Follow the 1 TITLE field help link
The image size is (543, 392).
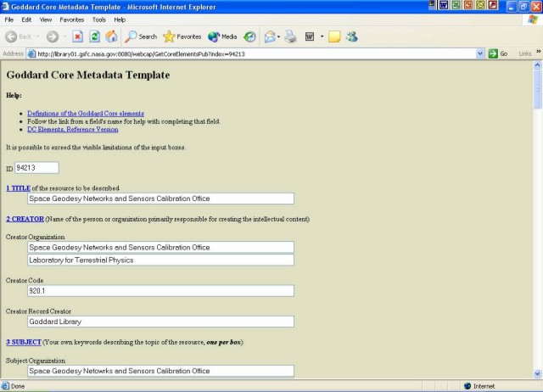point(19,188)
